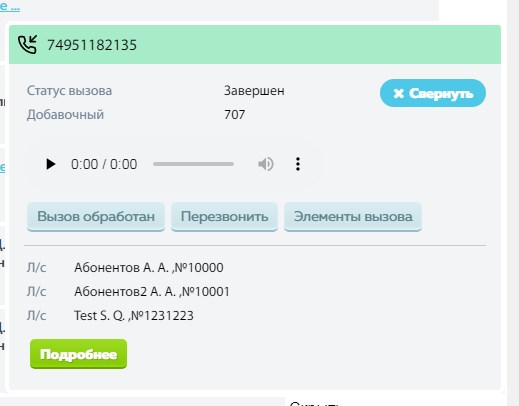Open Элементы вызова

(x=353, y=217)
